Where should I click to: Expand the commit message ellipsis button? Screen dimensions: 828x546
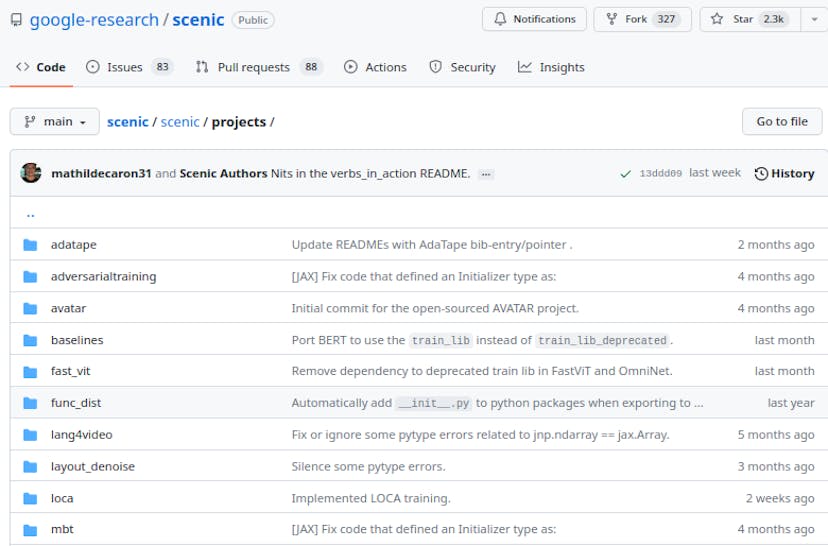point(486,174)
